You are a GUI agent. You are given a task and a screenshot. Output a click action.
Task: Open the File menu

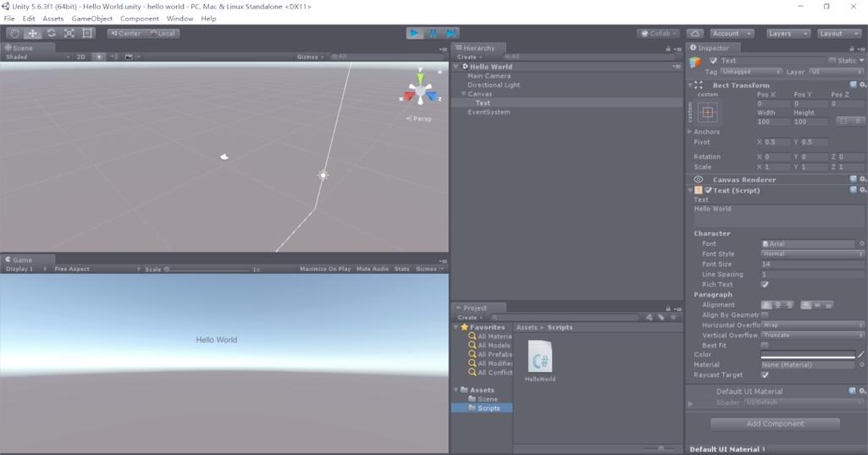pyautogui.click(x=9, y=19)
